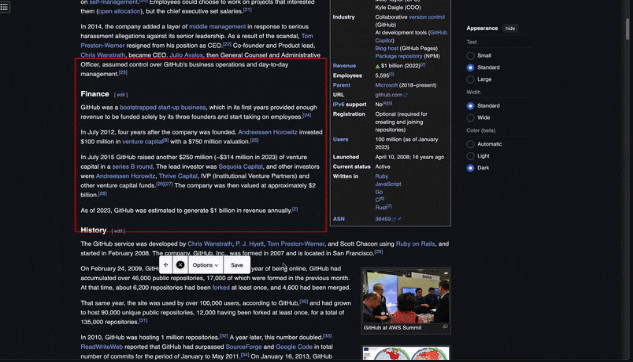This screenshot has width=633, height=362.
Task: Open the open allocation link
Action: pos(119,11)
